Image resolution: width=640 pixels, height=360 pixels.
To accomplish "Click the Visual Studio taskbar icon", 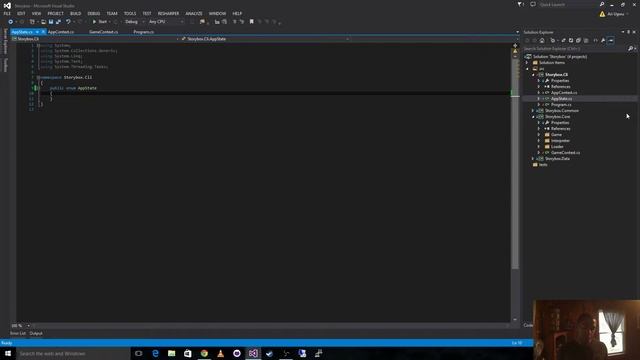I will 253,353.
